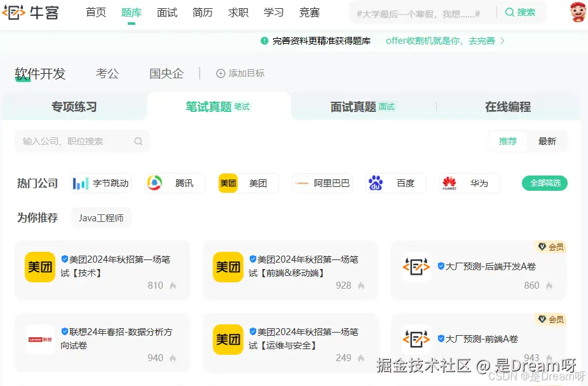This screenshot has width=588, height=386.
Task: Switch to the 在线编程 tab
Action: (508, 107)
